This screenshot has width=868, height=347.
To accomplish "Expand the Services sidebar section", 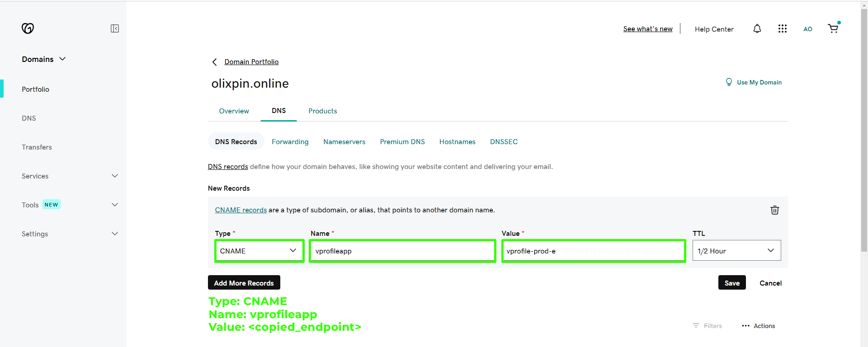I will click(70, 176).
